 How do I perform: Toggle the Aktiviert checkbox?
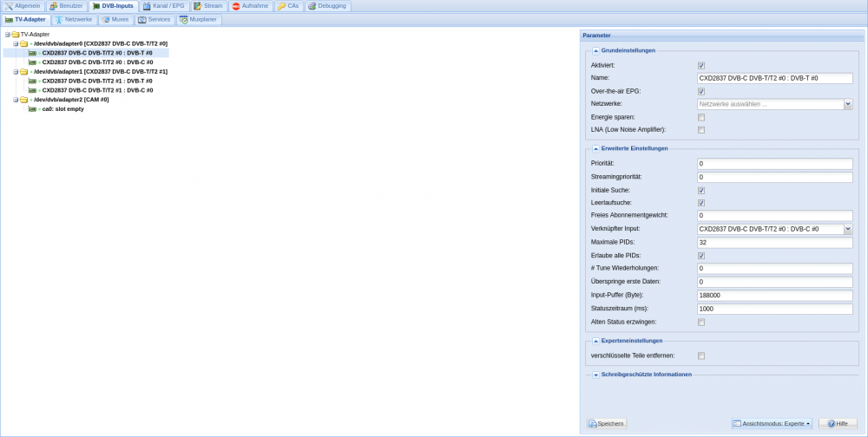701,65
